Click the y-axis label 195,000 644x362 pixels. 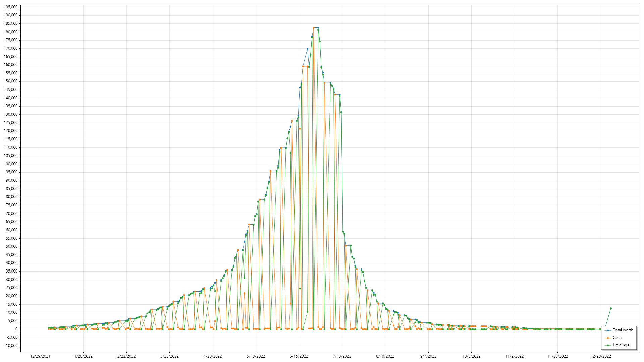coord(10,7)
